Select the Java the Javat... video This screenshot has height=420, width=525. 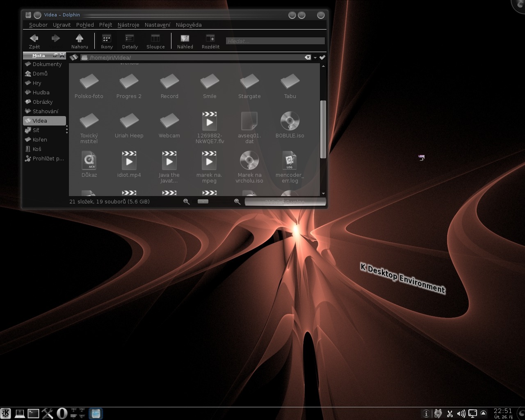coord(169,167)
